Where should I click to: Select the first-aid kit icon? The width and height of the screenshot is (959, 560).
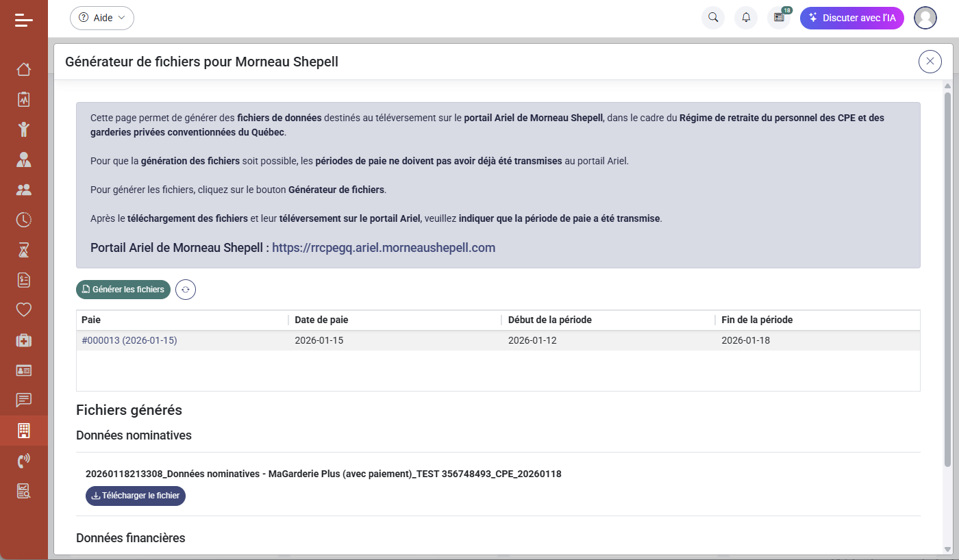tap(24, 340)
